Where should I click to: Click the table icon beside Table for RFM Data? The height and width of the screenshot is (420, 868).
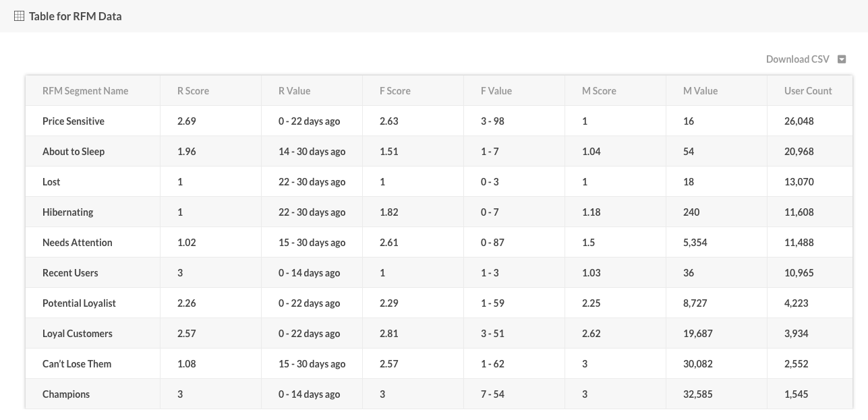coord(19,16)
